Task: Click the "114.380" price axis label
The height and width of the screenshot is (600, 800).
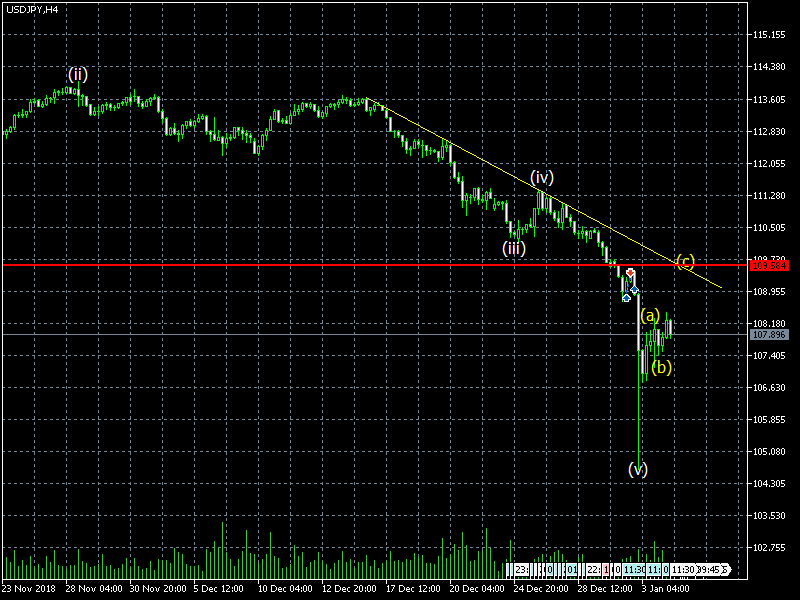Action: tap(769, 67)
